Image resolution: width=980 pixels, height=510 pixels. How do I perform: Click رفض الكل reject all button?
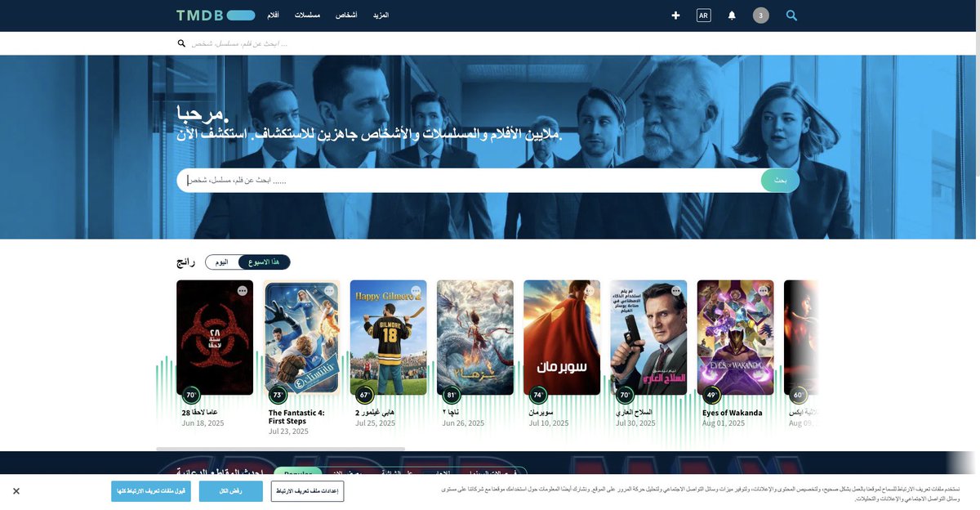[x=231, y=491]
